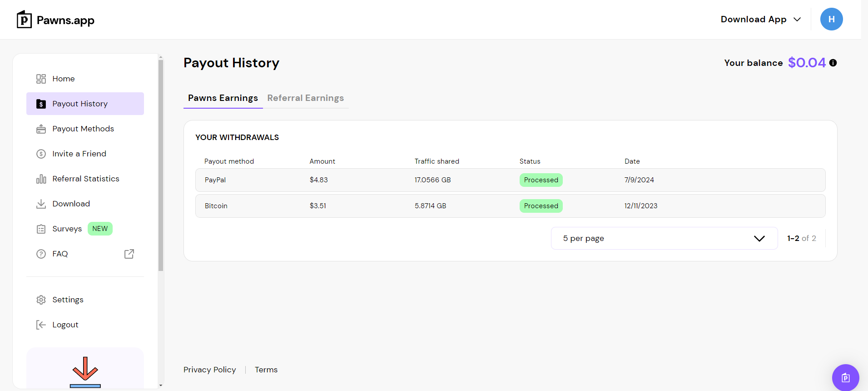Click the $0.04 balance amount
Image resolution: width=868 pixels, height=391 pixels.
[807, 62]
